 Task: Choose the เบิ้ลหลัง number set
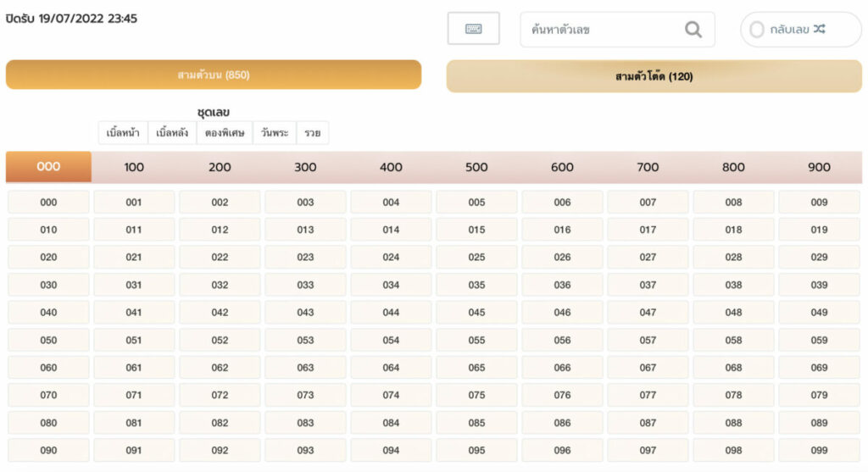(x=173, y=133)
